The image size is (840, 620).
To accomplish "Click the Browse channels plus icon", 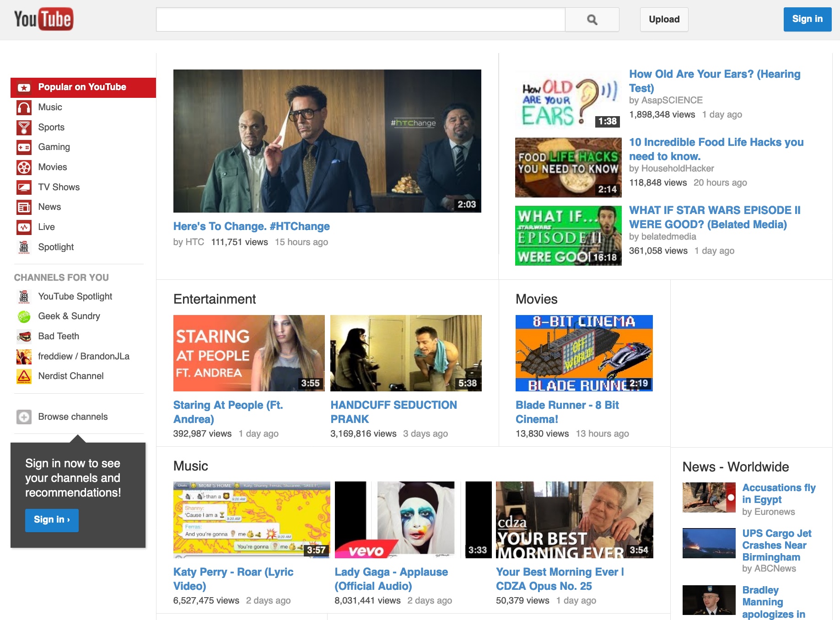I will [24, 417].
